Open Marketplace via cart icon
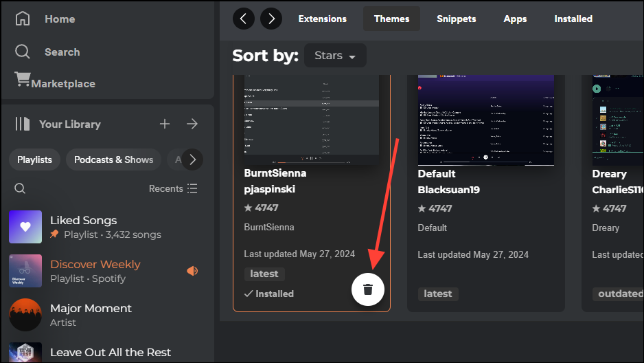This screenshot has width=644, height=363. 23,79
